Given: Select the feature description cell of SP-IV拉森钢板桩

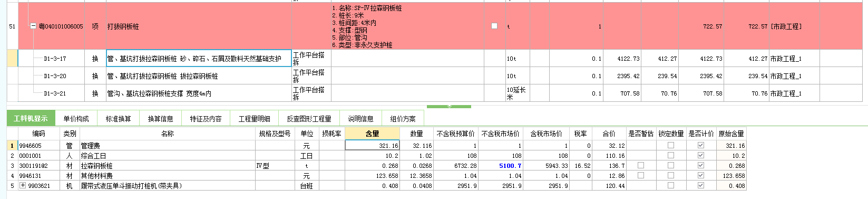Looking at the screenshot, I should [407, 26].
